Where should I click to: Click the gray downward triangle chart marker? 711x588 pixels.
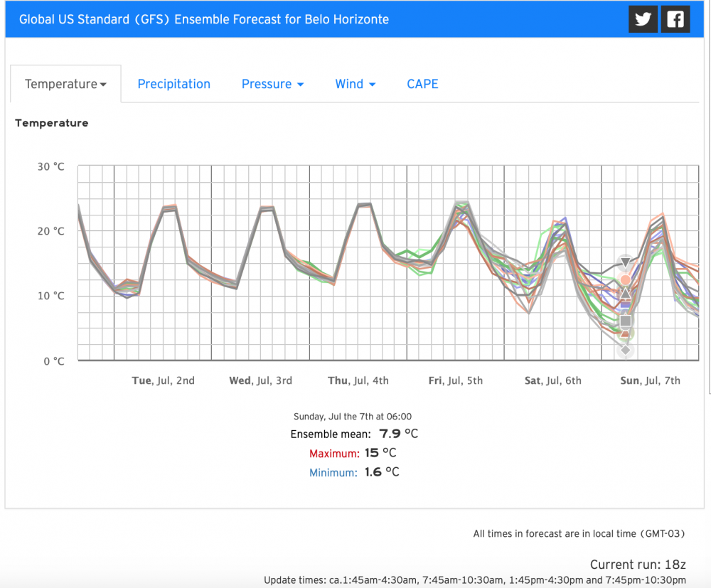point(626,263)
